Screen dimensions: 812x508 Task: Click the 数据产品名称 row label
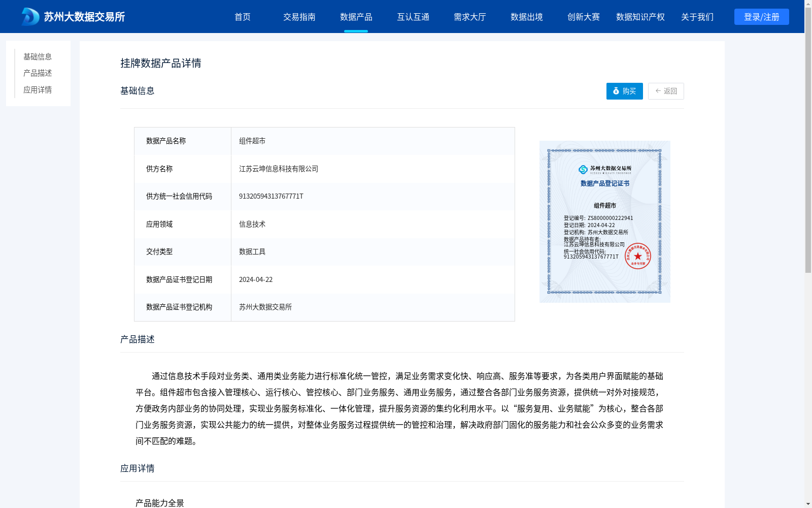pos(166,141)
